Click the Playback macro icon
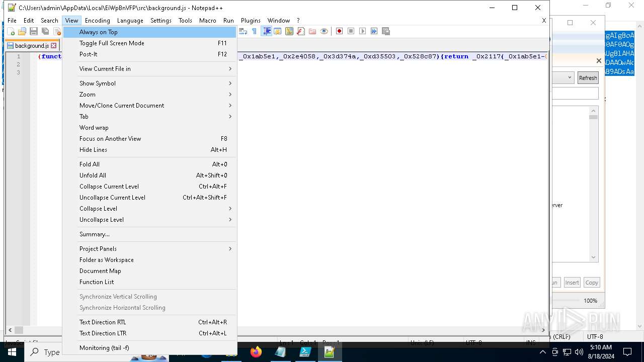This screenshot has width=644, height=362. coord(363,31)
